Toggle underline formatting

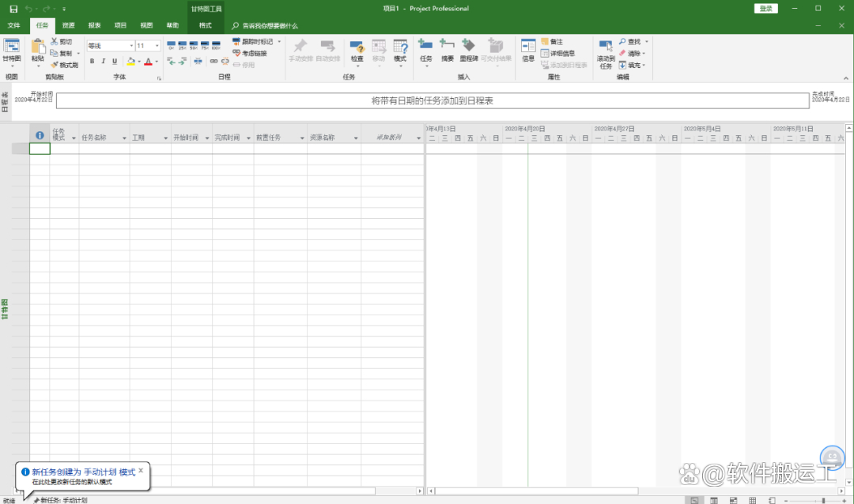tap(114, 61)
